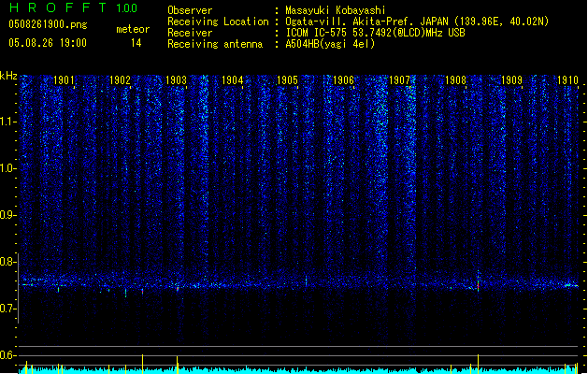Screen dimensions: 588x374
Task: Click the 0.9 kHz axis tick label
Action: (7, 215)
